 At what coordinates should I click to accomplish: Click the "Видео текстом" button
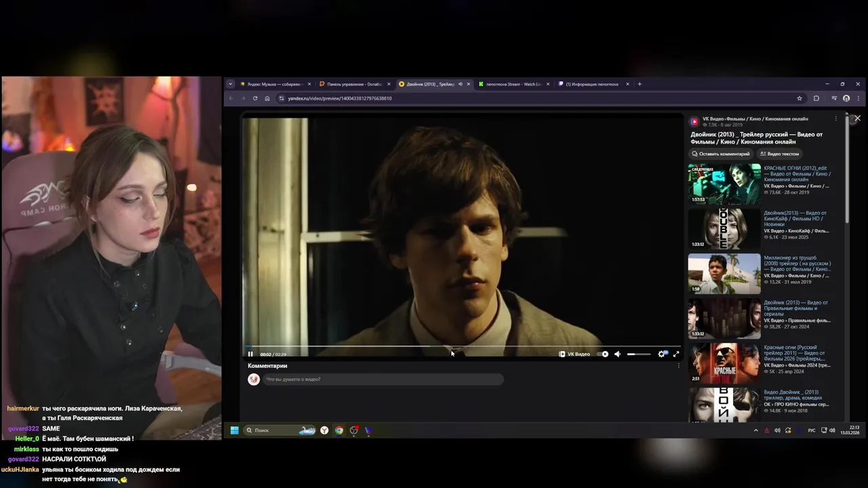coord(779,154)
